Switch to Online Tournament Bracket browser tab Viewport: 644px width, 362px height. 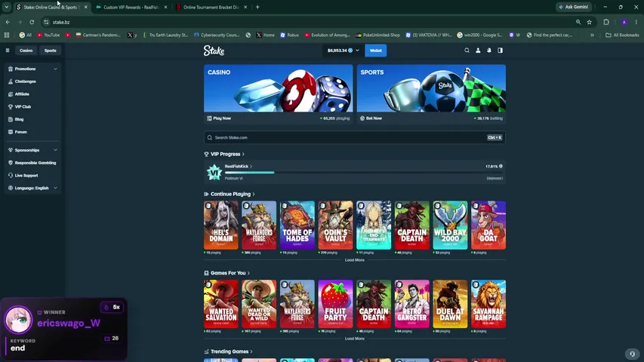pos(211,7)
